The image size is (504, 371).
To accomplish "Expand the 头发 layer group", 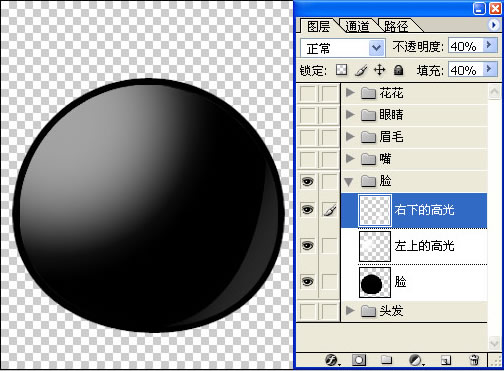I will click(349, 311).
